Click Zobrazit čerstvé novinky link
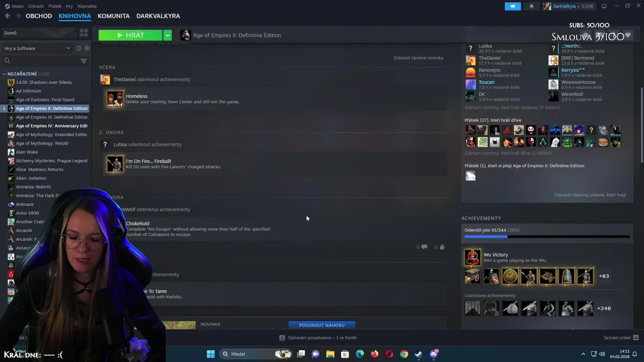 pos(418,58)
